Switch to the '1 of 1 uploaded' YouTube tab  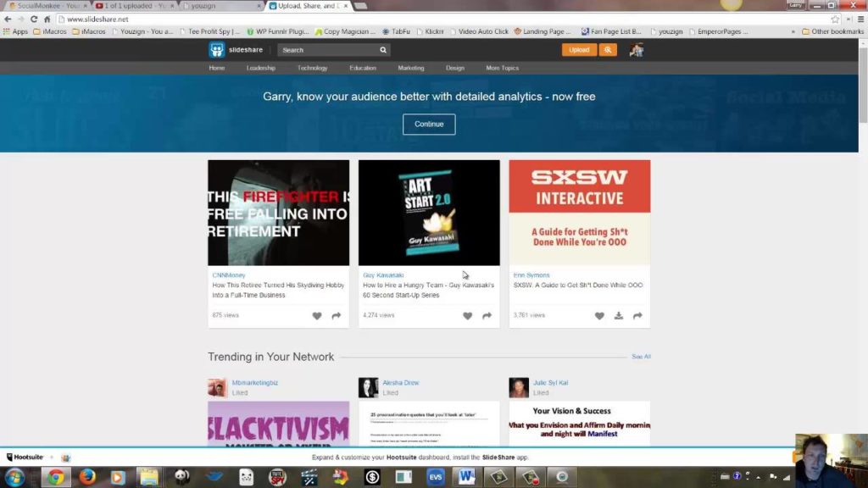135,6
